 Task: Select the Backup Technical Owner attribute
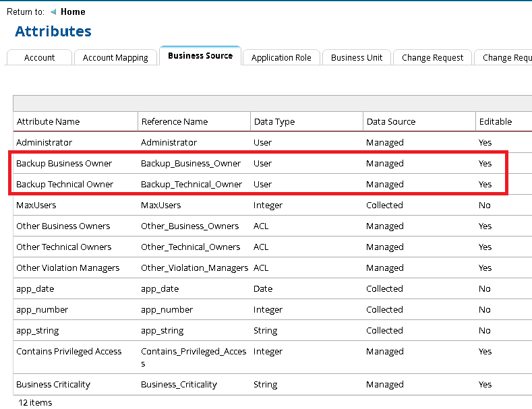pos(65,185)
